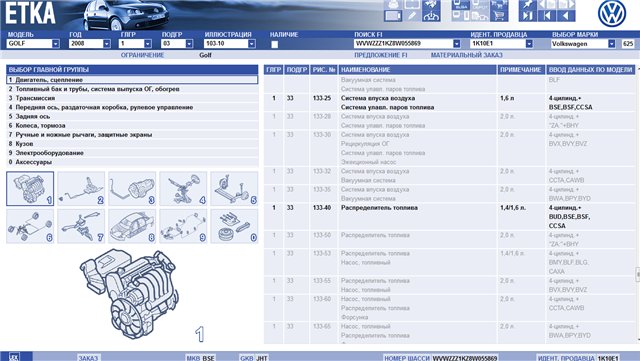Select body group thumbnail number 8

coord(132,226)
